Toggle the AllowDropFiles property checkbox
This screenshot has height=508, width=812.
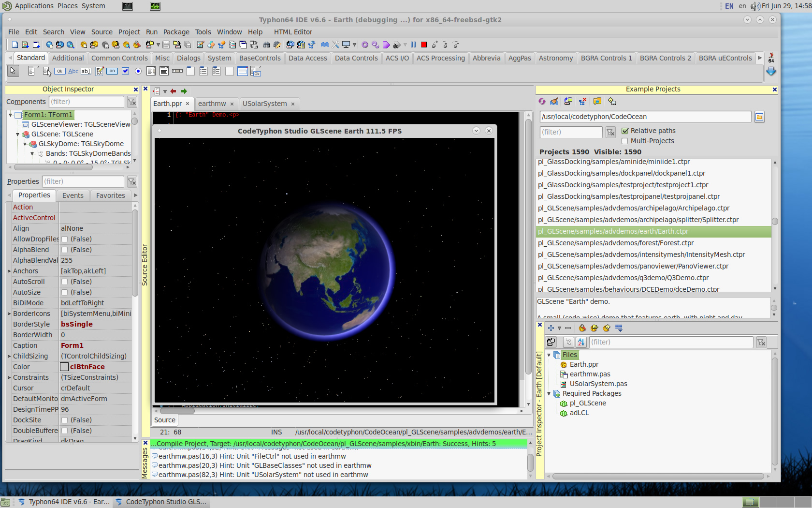[x=64, y=239]
